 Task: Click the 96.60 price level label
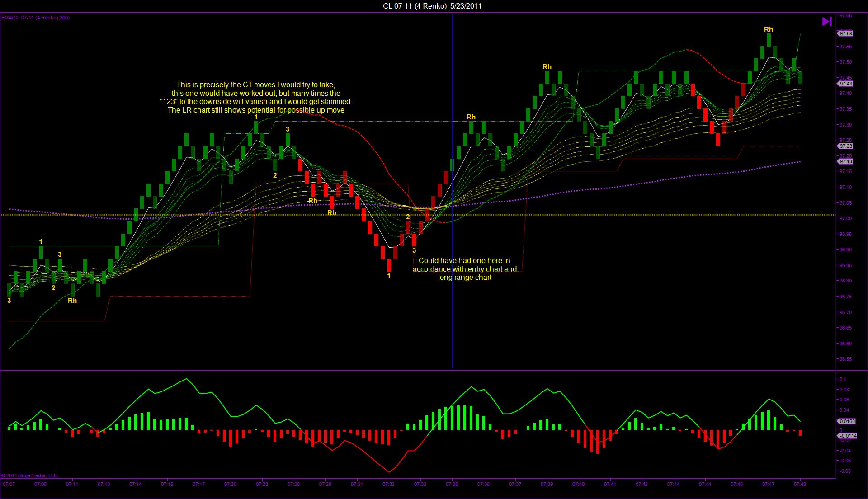[846, 344]
